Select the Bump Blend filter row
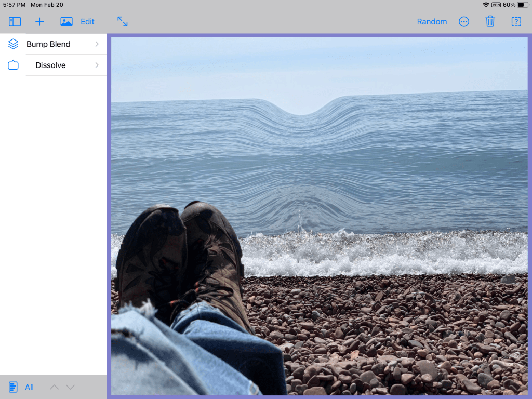Viewport: 532px width, 399px height. pos(57,44)
